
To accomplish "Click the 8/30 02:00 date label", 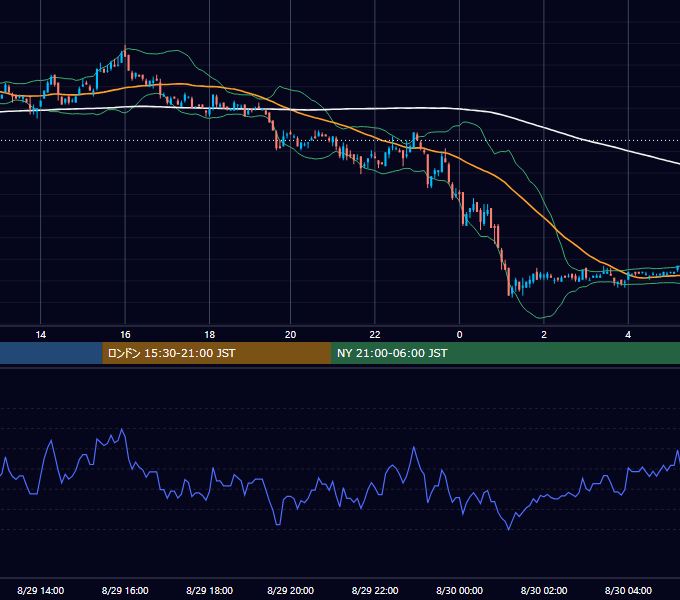I will [544, 590].
